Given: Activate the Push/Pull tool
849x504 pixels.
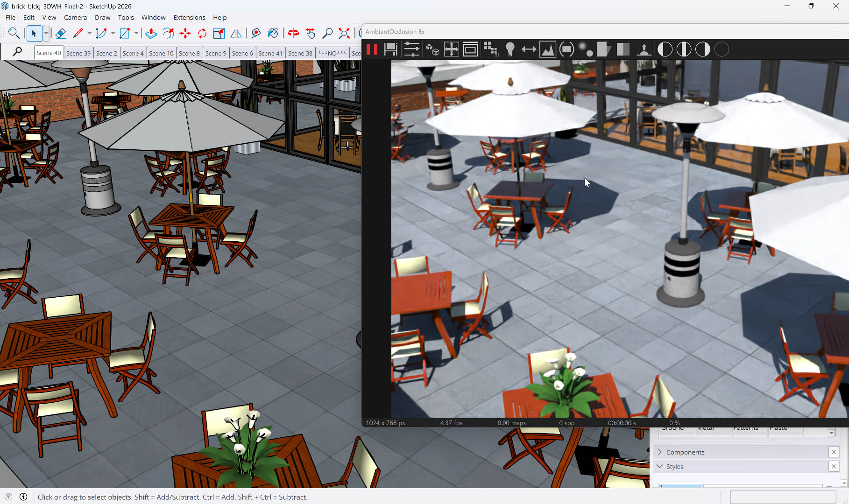Looking at the screenshot, I should [x=151, y=33].
